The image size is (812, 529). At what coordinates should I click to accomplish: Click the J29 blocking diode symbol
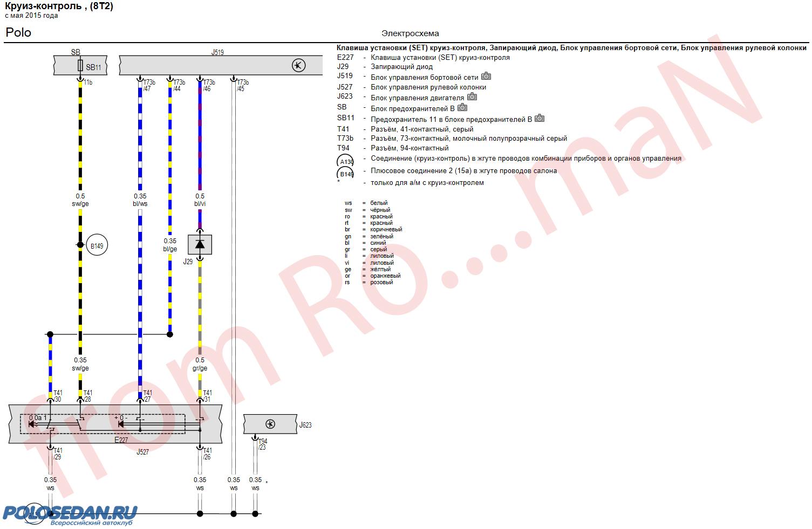coord(200,245)
